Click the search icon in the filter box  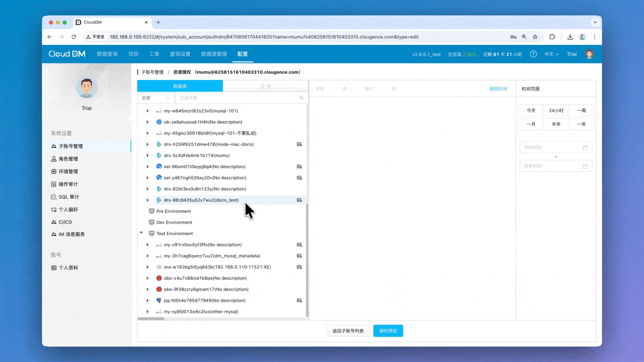[x=301, y=98]
